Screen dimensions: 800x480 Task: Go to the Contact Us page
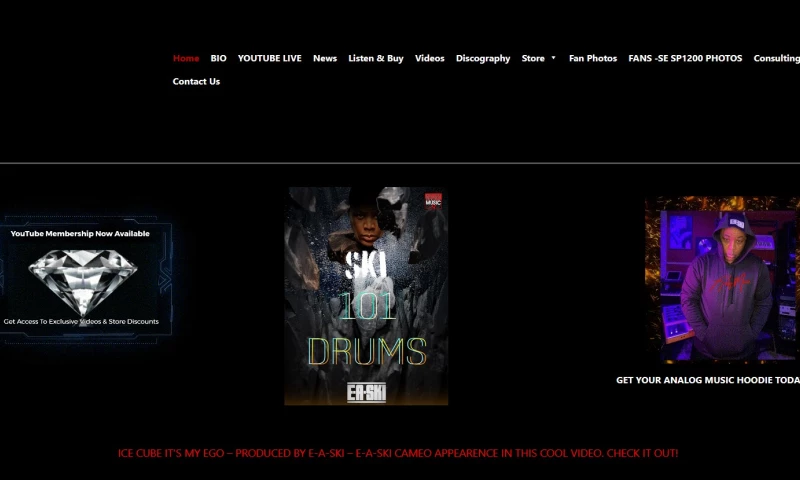coord(196,81)
